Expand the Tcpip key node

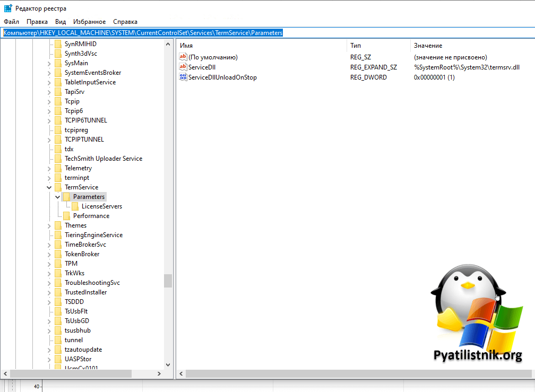point(49,101)
